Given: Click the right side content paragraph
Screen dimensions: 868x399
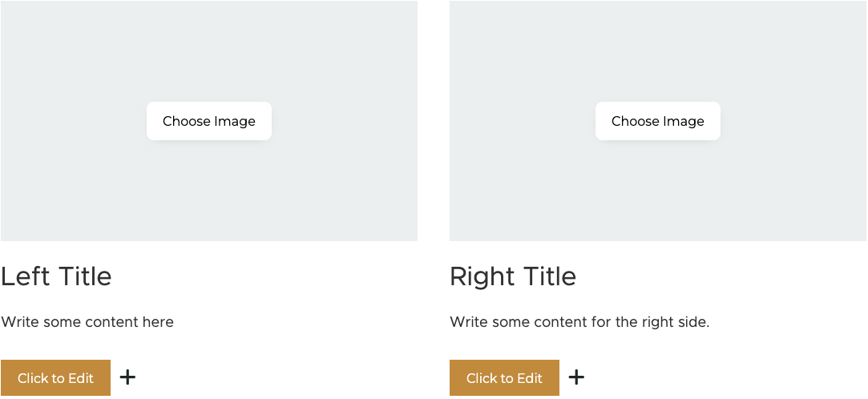Looking at the screenshot, I should 579,321.
